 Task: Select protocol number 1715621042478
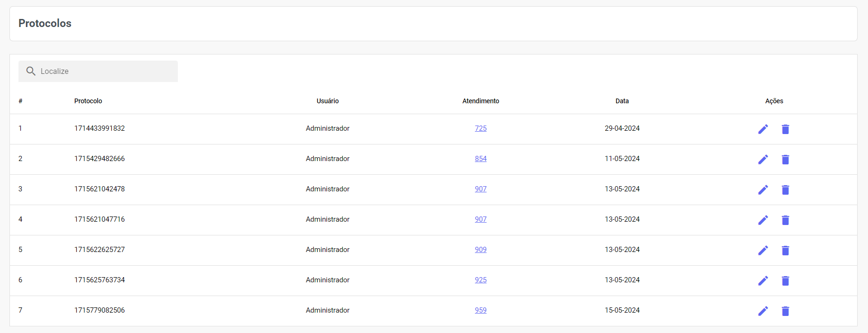tap(99, 189)
